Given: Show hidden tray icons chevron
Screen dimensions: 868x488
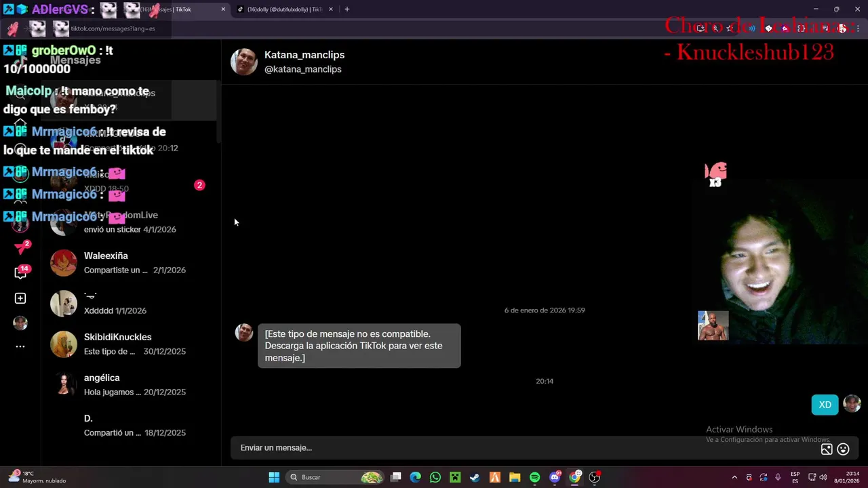Looking at the screenshot, I should click(734, 477).
